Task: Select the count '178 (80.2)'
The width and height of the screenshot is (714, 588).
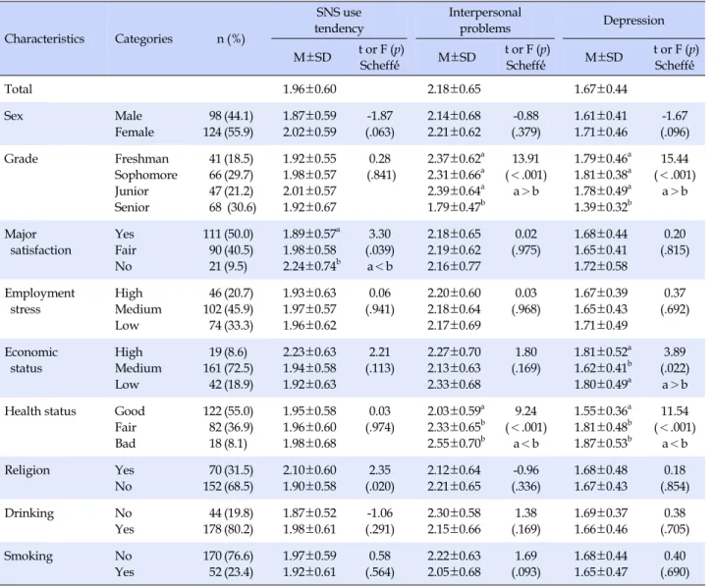Action: pos(228,529)
